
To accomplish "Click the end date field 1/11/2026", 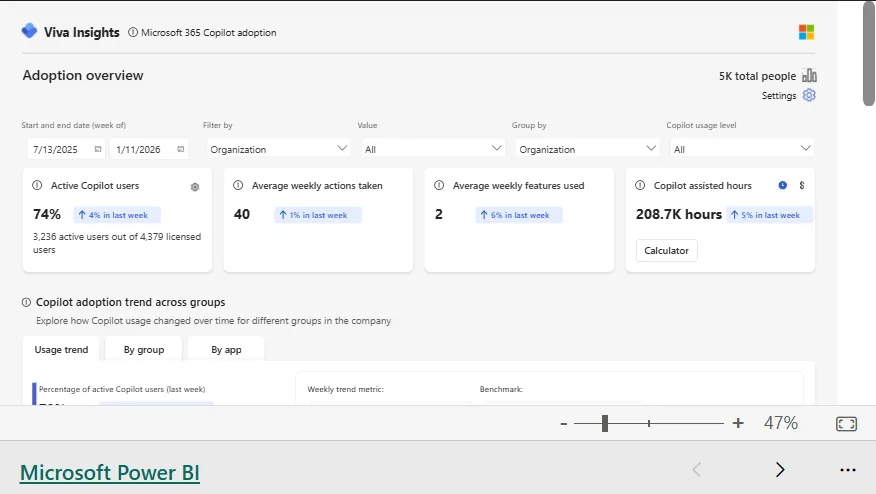I will [149, 149].
